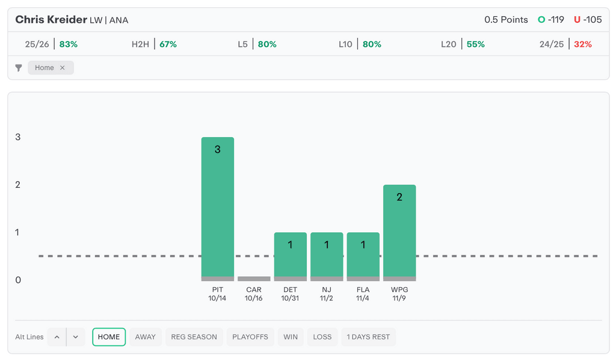616x364 pixels.
Task: Lower the alt line with down arrow
Action: point(75,337)
